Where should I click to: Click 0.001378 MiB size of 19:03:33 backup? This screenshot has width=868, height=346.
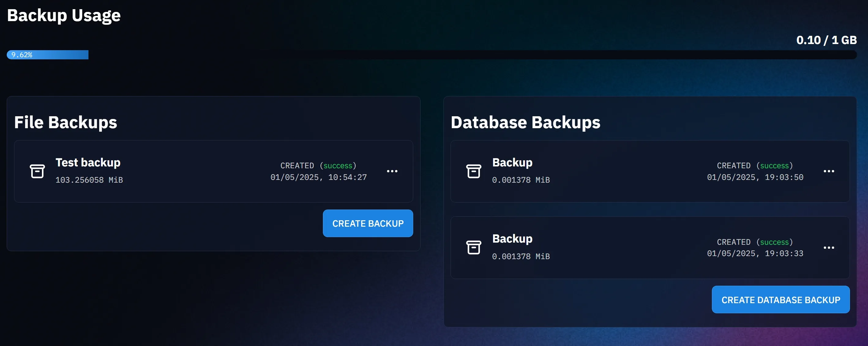point(521,256)
